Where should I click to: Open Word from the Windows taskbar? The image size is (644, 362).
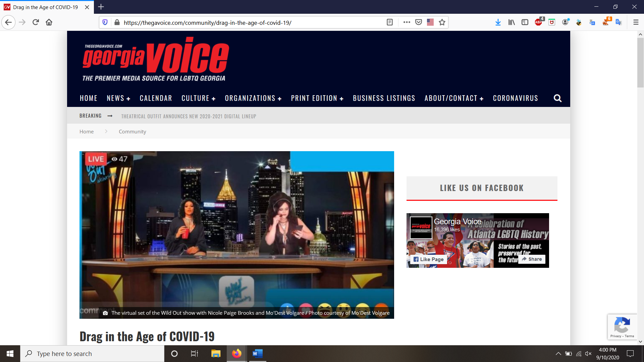tap(257, 354)
